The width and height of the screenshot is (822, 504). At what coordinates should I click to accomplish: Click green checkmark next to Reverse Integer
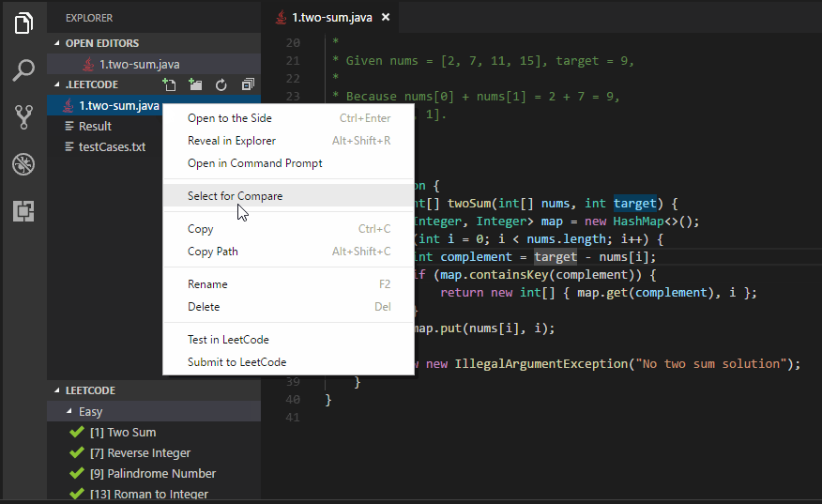tap(77, 452)
